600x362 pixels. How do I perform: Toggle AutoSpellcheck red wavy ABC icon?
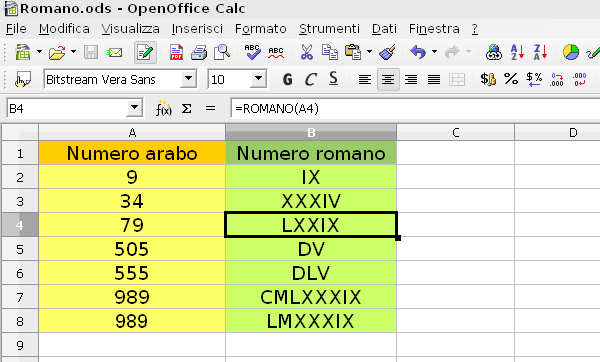point(276,52)
